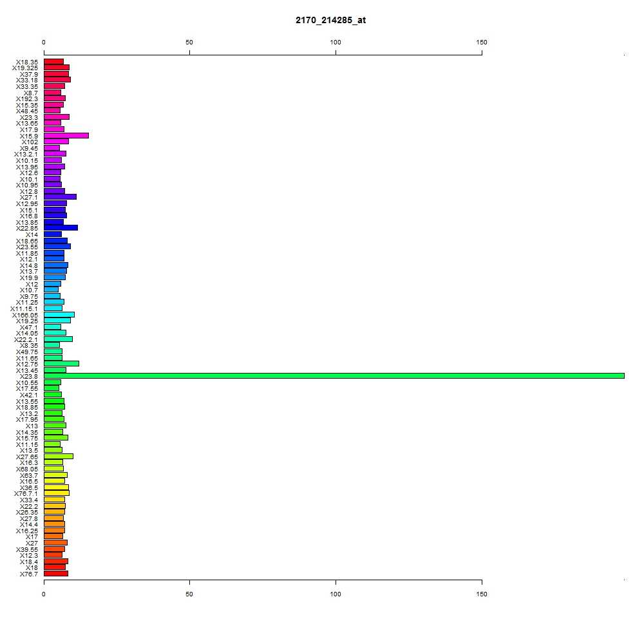Select the label X16.8
This screenshot has height=644, width=644.
click(29, 216)
